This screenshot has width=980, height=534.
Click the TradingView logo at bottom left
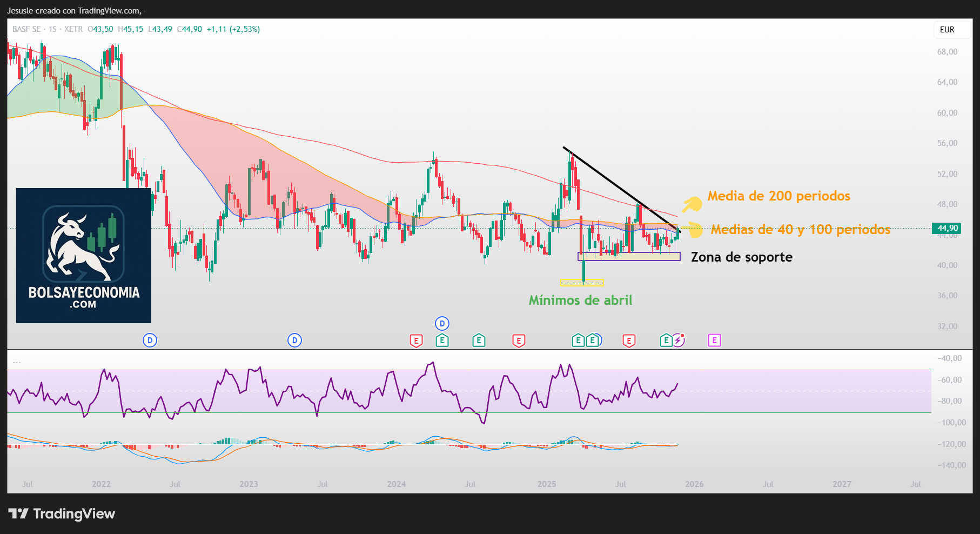click(62, 513)
